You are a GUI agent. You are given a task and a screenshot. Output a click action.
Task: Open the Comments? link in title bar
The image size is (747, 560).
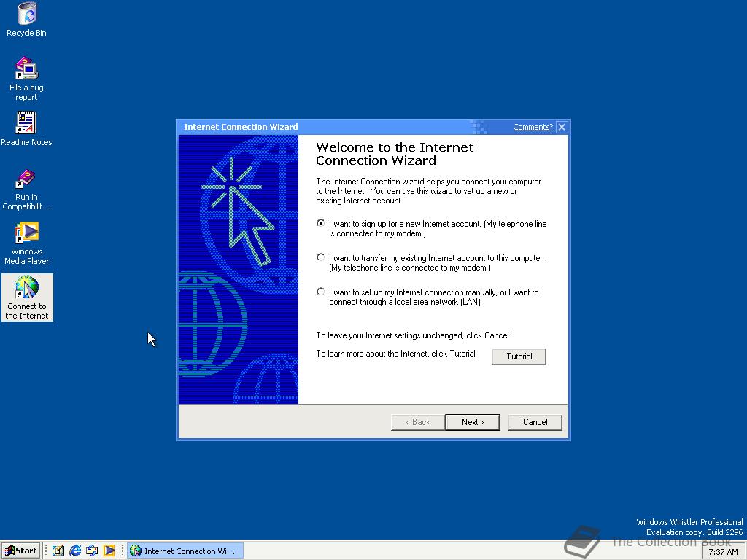[533, 127]
